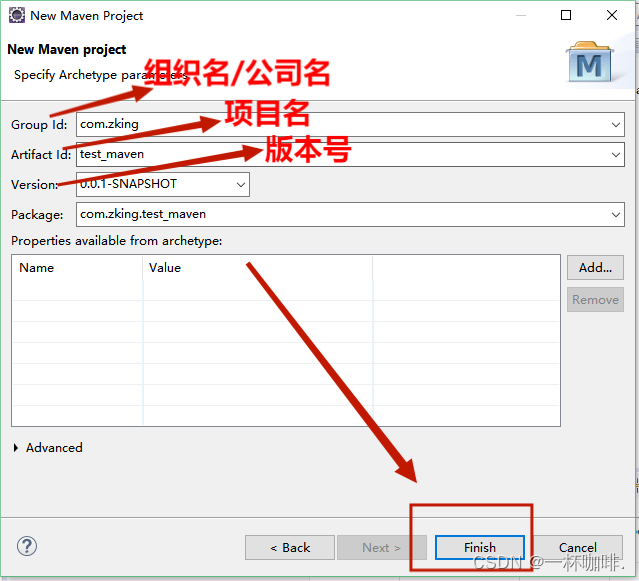Close the New Maven Project dialog
The image size is (639, 581).
(612, 15)
